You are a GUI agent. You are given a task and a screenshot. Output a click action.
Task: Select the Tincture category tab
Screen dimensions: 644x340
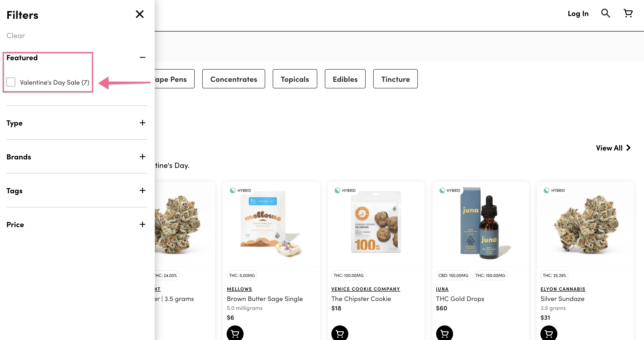coord(395,79)
